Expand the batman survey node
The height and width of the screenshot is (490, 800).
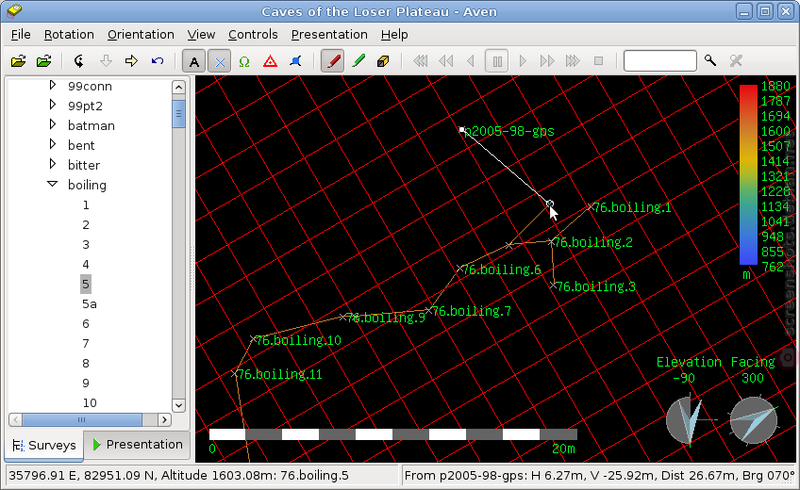[x=52, y=125]
